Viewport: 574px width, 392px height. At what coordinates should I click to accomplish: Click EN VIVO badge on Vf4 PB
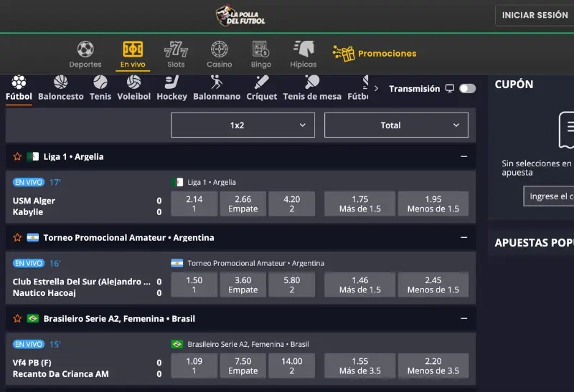coord(29,344)
